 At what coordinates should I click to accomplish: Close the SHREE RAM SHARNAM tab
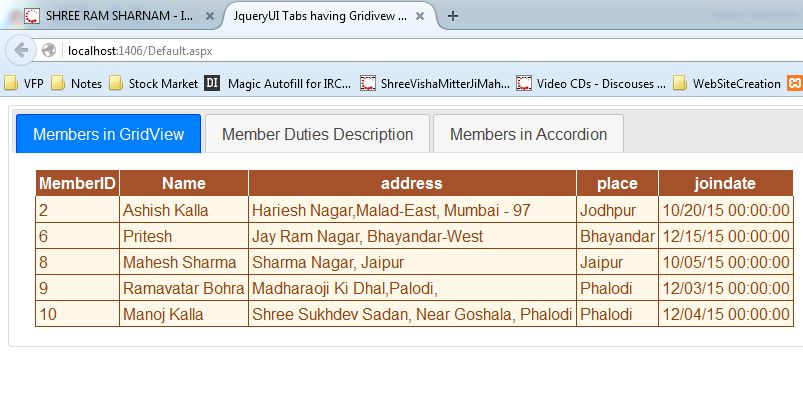[x=208, y=16]
